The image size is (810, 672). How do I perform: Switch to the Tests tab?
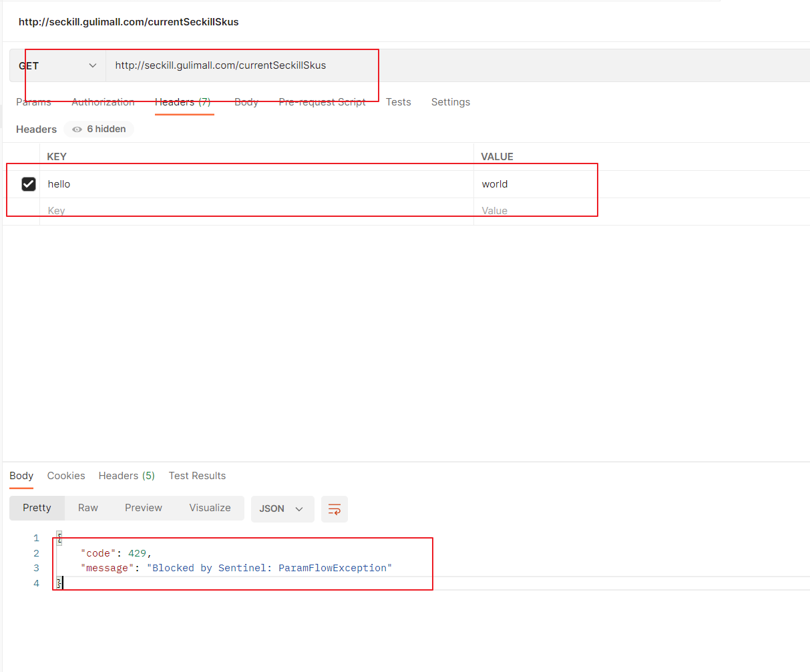tap(399, 102)
